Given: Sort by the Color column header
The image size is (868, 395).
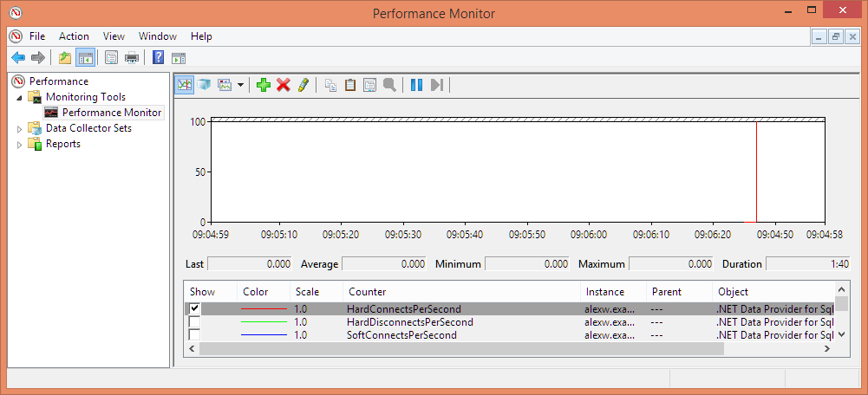Looking at the screenshot, I should click(264, 292).
